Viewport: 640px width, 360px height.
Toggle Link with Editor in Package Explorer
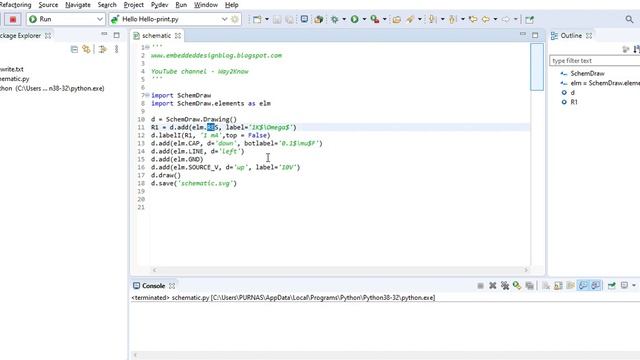click(86, 49)
